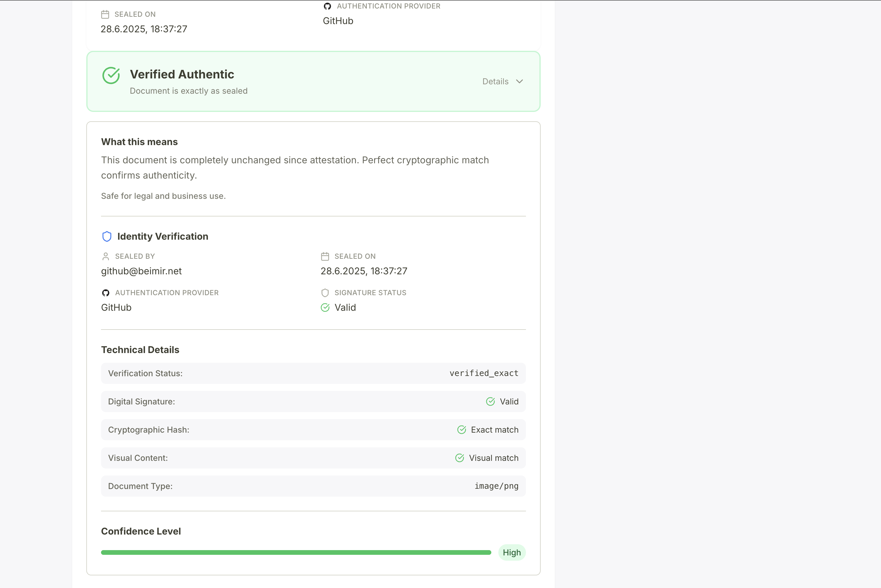Click the green check next to Signature Status Valid
This screenshot has height=588, width=881.
click(325, 308)
